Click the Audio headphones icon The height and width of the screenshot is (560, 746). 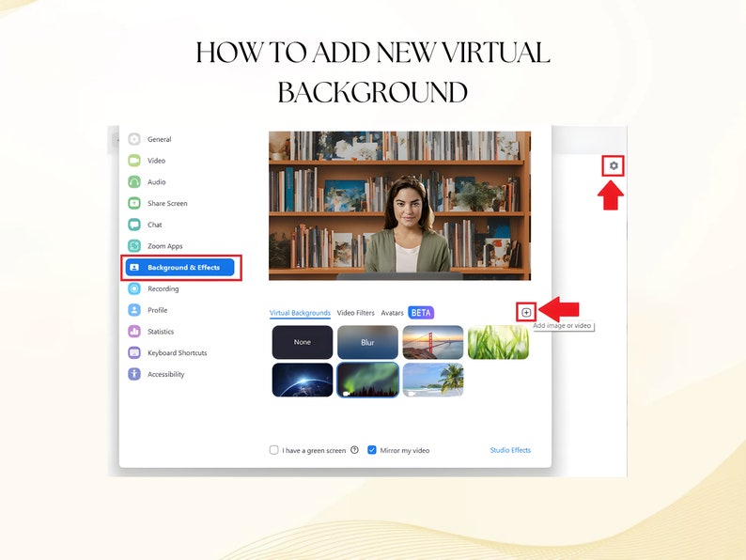(x=134, y=181)
